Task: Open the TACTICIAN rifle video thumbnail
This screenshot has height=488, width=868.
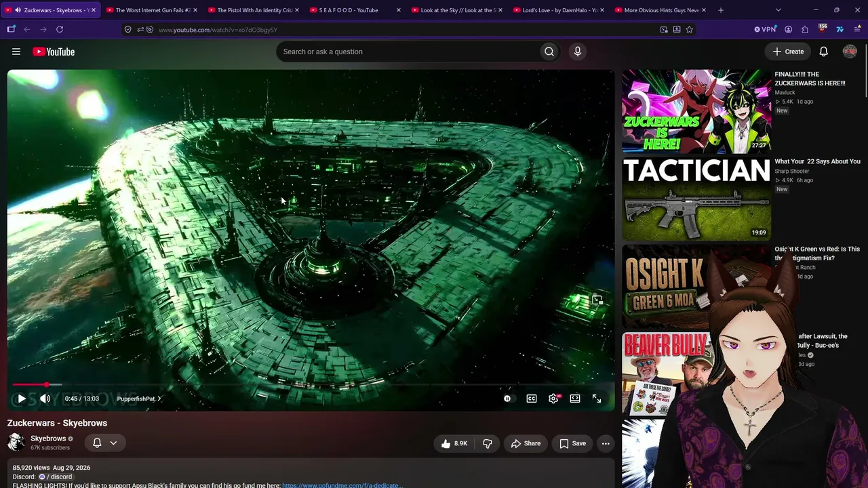Action: [696, 199]
